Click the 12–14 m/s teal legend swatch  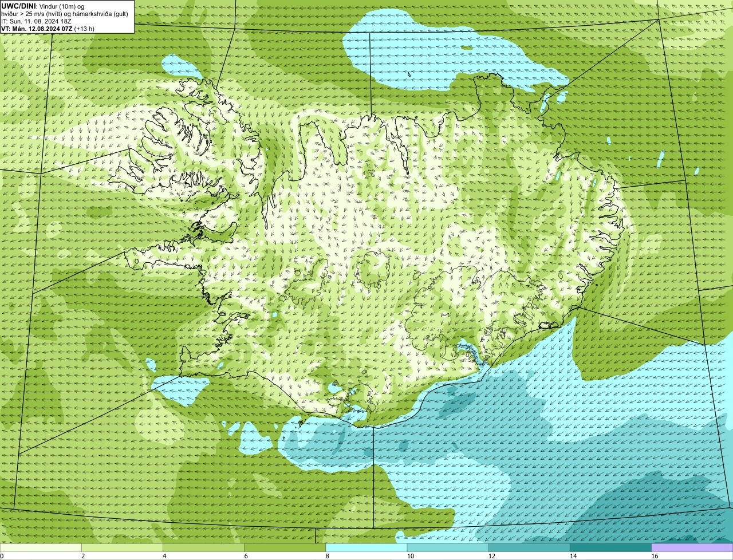[529, 548]
